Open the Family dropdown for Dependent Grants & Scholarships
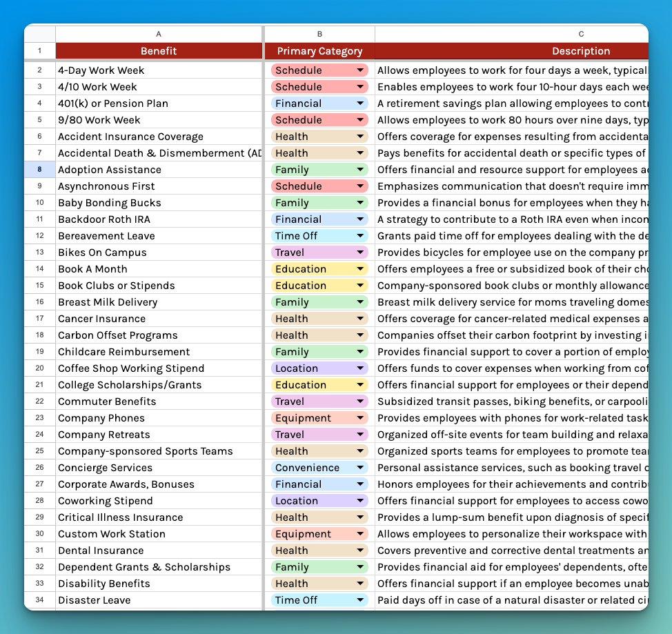The width and height of the screenshot is (672, 634). [x=360, y=567]
